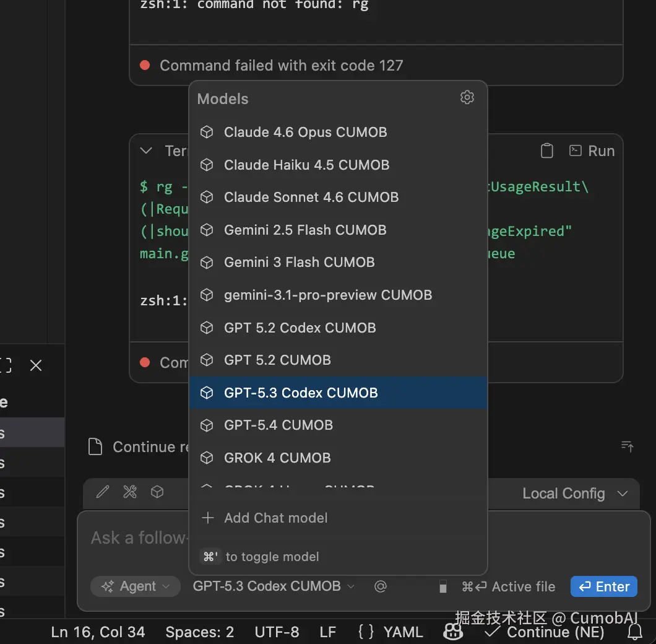
Task: Select gemini-3.1-pro-preview CUMOB model
Action: [338, 295]
